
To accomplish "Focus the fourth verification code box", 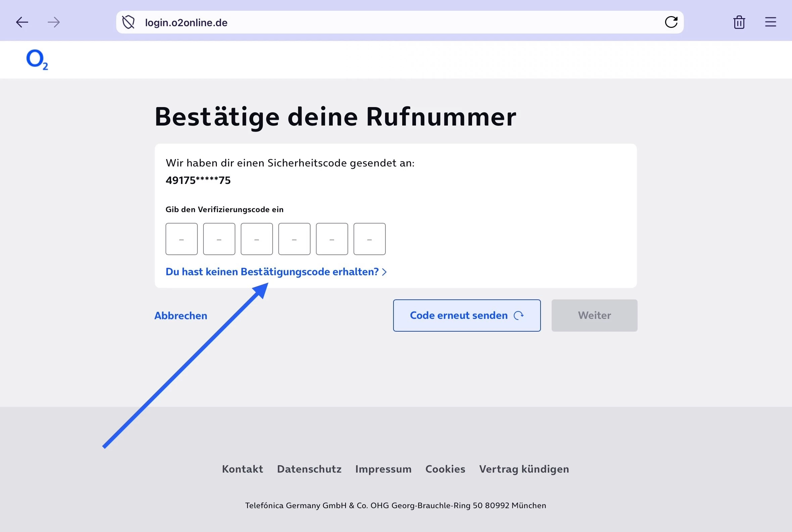I will (294, 239).
